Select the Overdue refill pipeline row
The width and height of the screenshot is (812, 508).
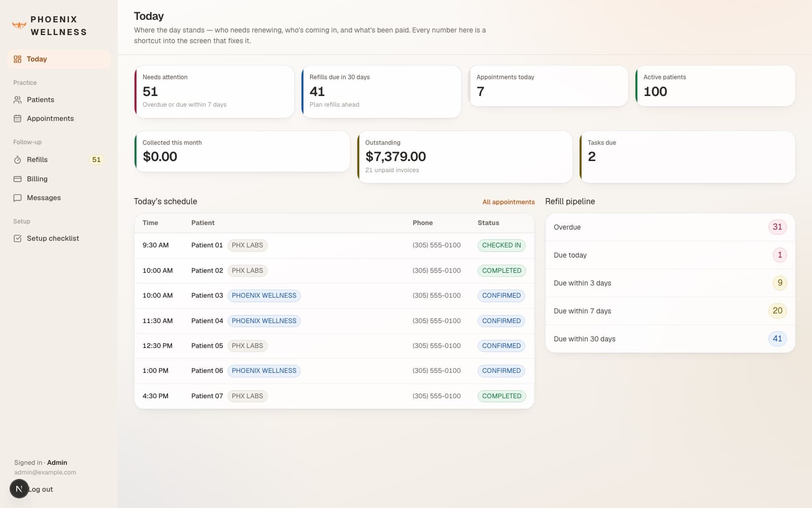(x=670, y=227)
